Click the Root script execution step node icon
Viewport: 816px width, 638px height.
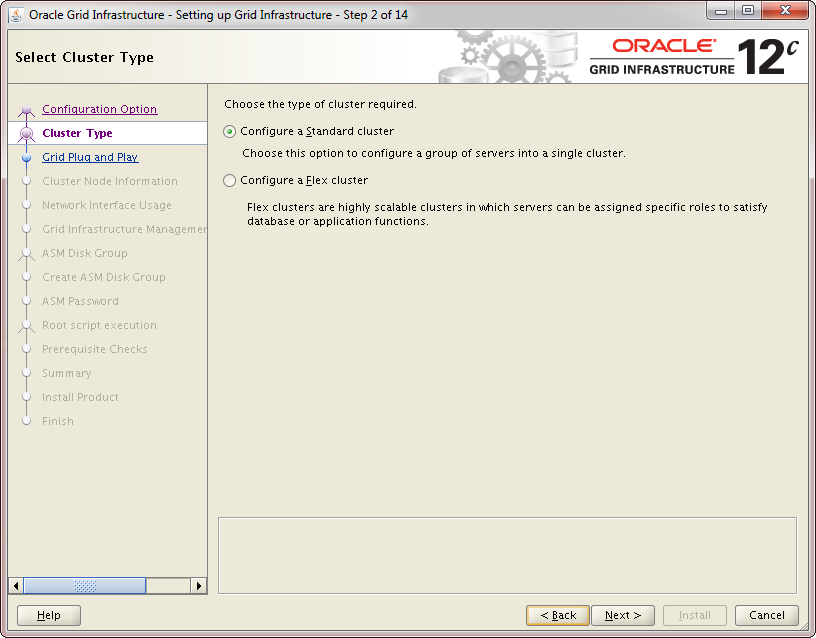(x=27, y=326)
